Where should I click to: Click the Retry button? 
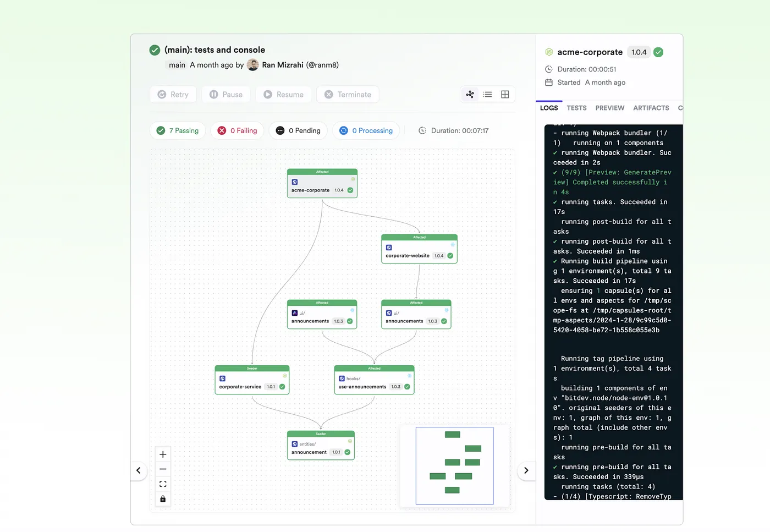(173, 95)
